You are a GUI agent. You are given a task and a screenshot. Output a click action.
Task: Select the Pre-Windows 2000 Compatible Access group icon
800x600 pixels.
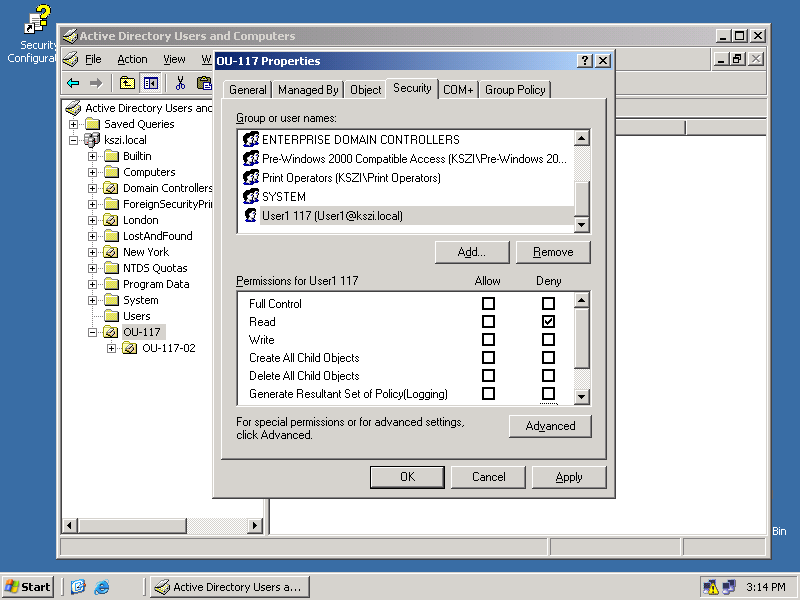pyautogui.click(x=251, y=159)
